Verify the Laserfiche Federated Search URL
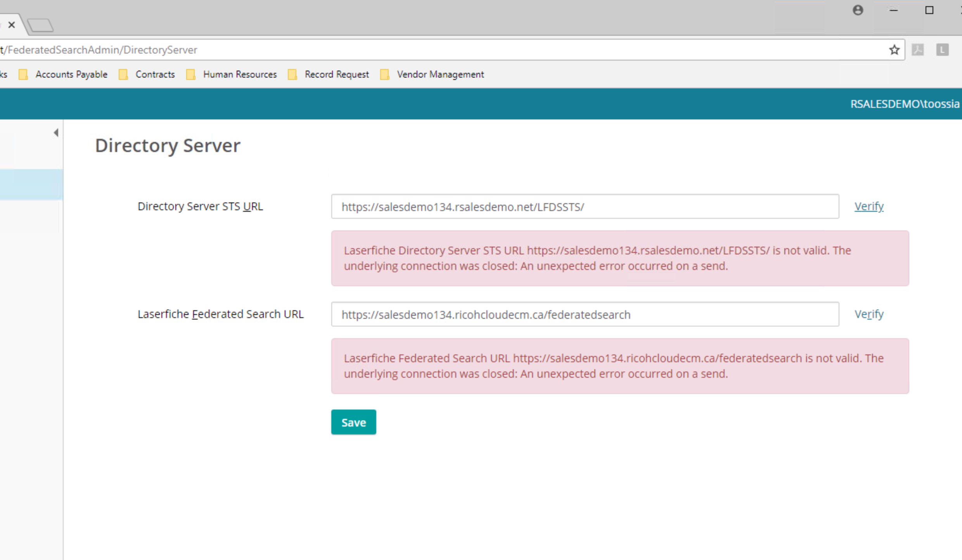Image resolution: width=962 pixels, height=560 pixels. pyautogui.click(x=869, y=314)
